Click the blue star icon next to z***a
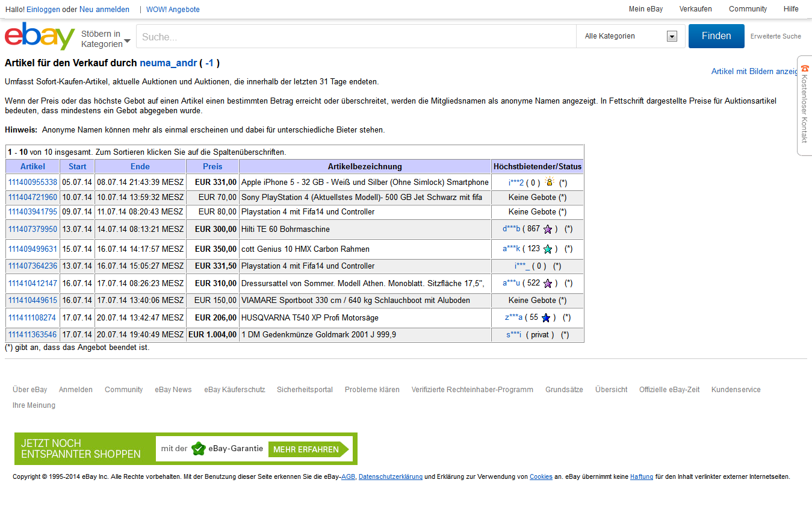 (x=546, y=318)
